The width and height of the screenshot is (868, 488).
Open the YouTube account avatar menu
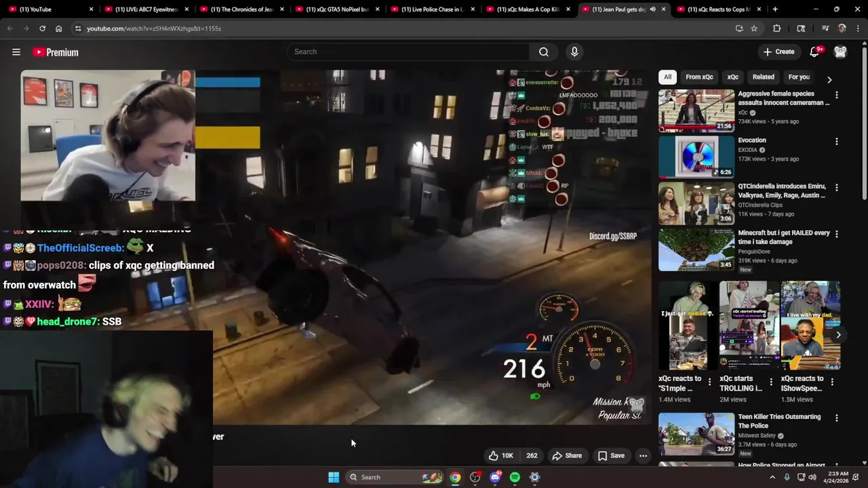point(840,52)
